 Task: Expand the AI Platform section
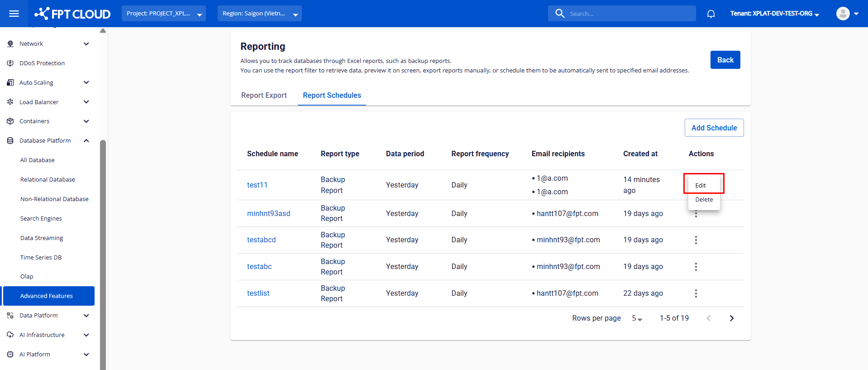86,355
